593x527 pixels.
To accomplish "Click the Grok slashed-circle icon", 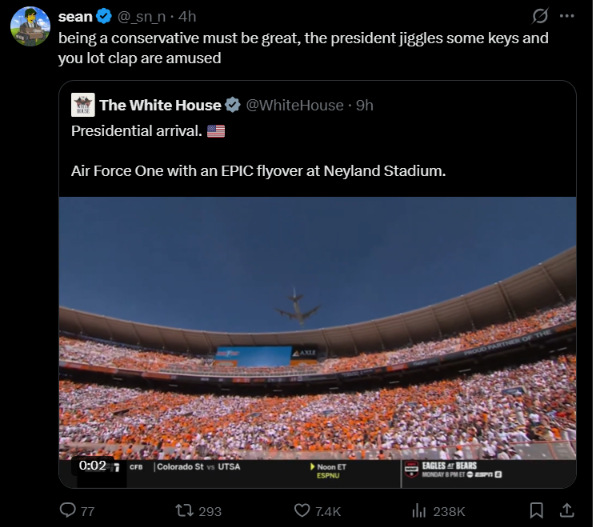I will coord(540,16).
